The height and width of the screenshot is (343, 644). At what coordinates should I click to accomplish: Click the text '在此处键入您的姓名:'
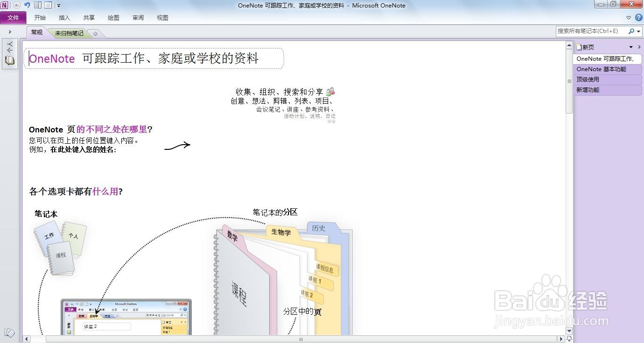(x=83, y=150)
